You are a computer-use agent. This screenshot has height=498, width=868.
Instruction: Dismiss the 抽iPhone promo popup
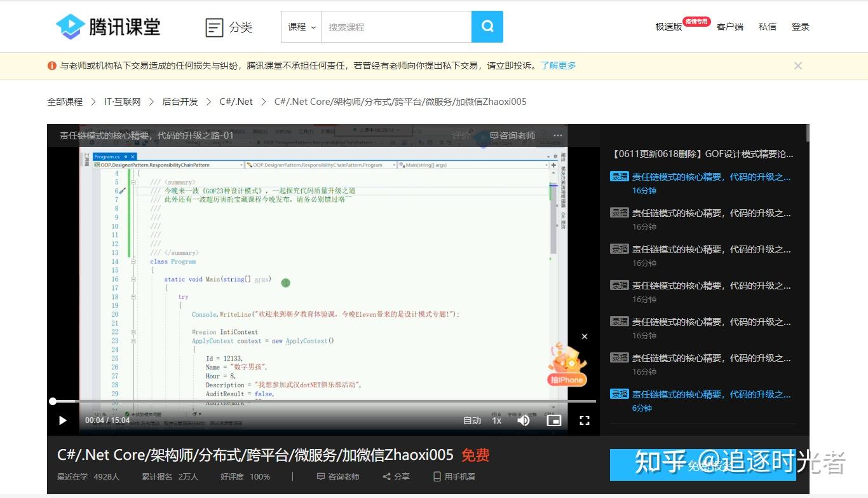pos(584,336)
